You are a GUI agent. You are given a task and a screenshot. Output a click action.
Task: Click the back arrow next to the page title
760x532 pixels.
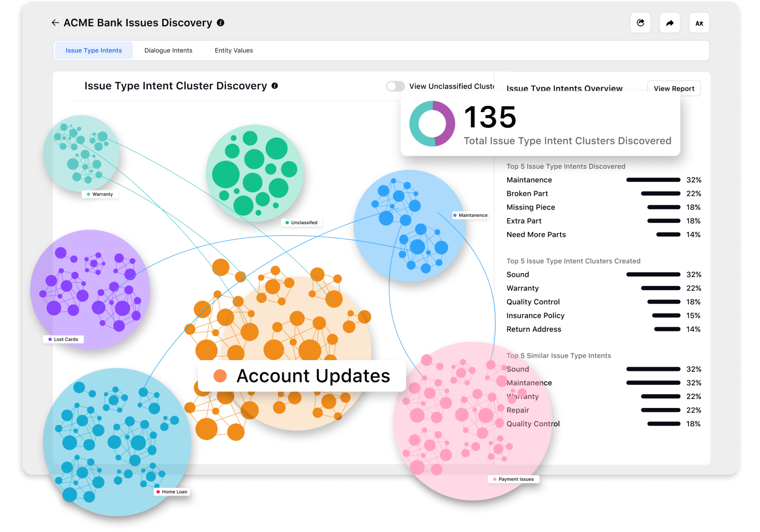click(x=55, y=22)
